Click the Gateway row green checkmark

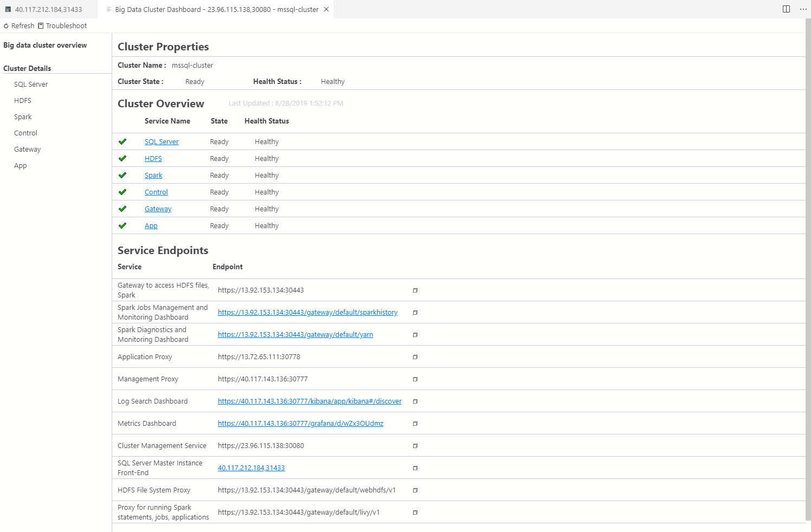123,209
